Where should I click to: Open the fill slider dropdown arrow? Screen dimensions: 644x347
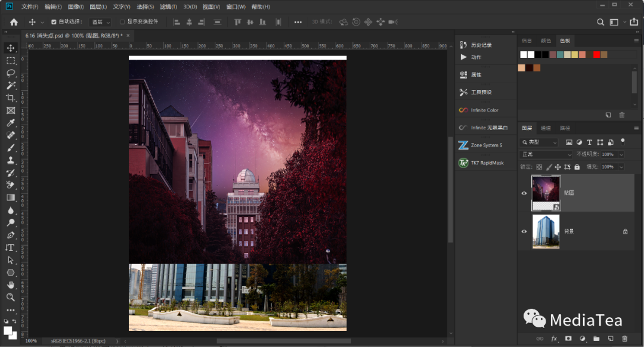621,167
